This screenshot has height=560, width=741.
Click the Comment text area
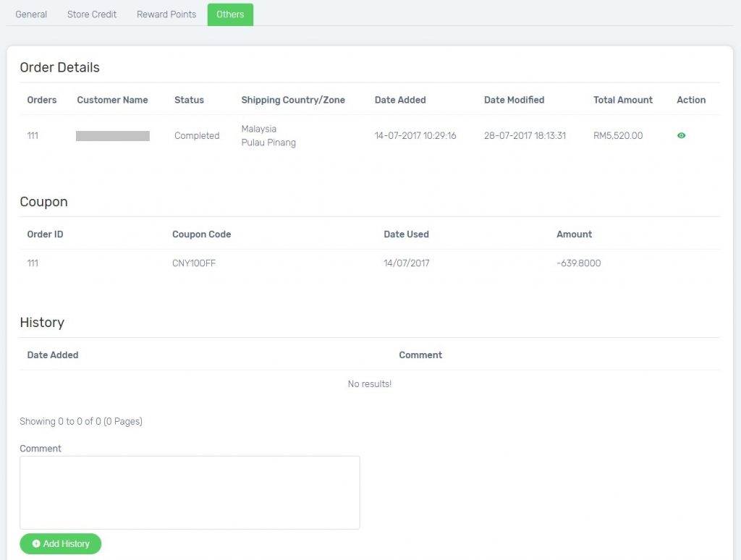pos(190,492)
